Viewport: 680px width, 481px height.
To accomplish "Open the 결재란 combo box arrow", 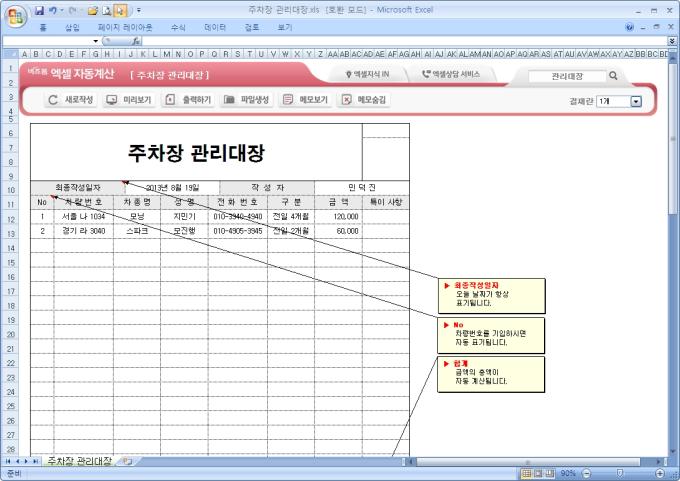I will pyautogui.click(x=636, y=101).
